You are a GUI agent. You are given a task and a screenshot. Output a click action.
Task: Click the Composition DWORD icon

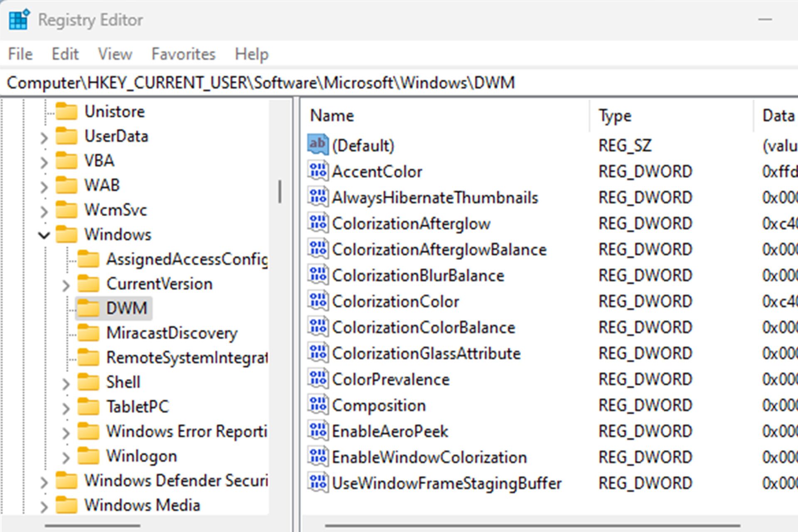click(318, 405)
